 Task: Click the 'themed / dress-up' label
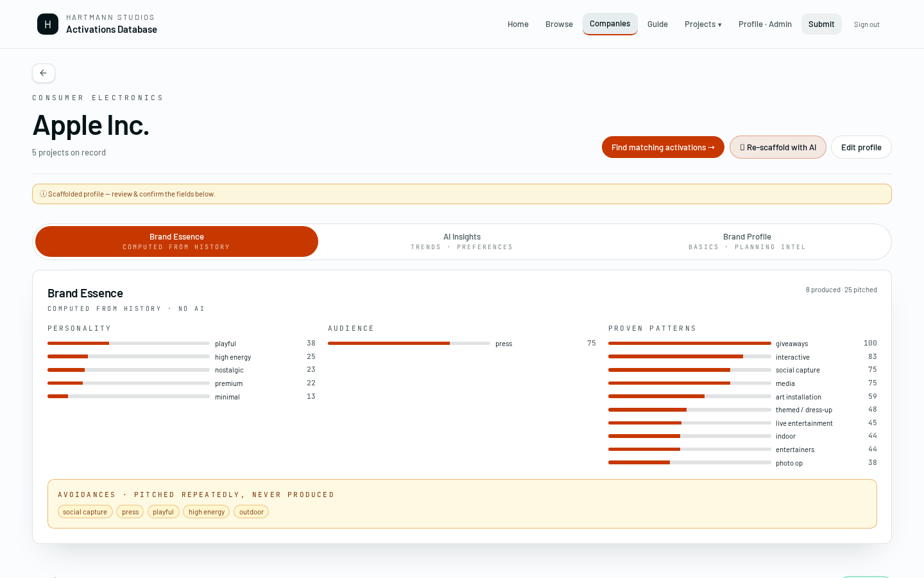(x=804, y=410)
